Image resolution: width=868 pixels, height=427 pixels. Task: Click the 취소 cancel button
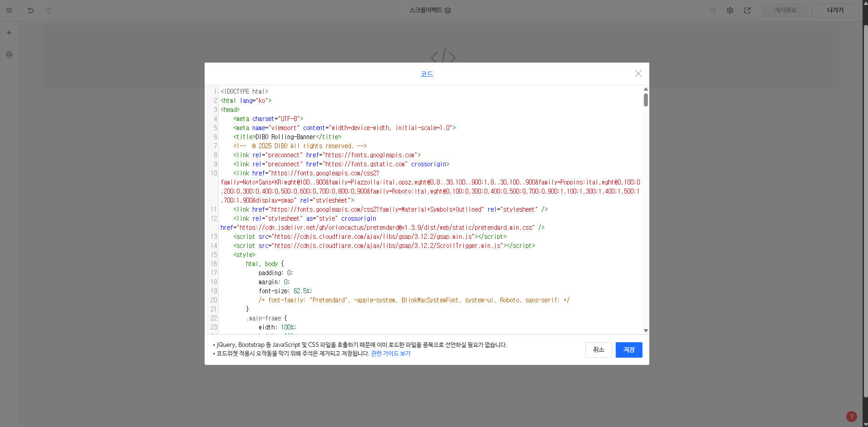598,350
